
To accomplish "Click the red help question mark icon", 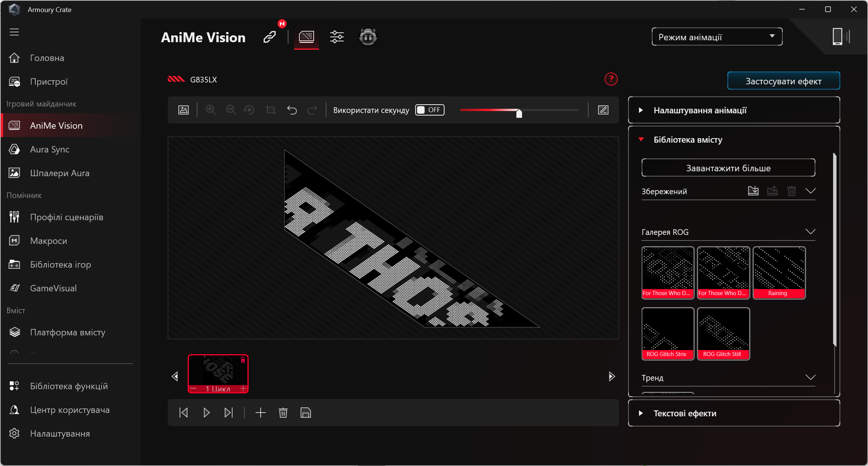I will pos(611,79).
